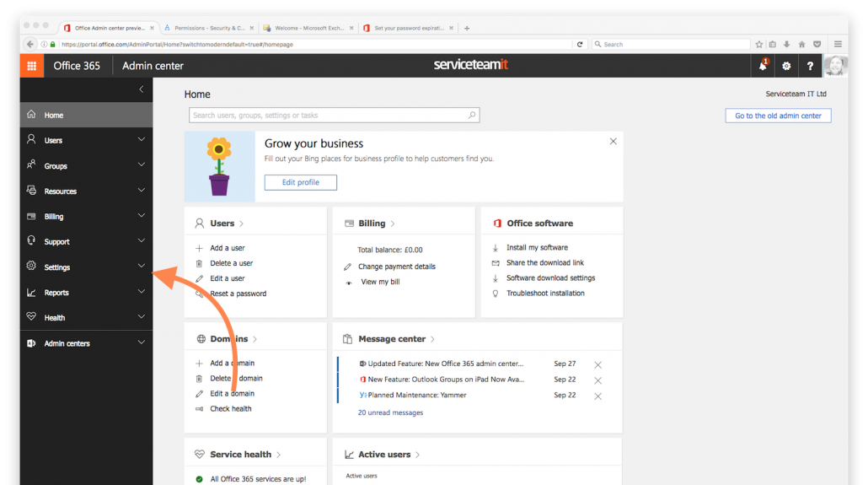Click Troubleshoot installation
This screenshot has width=868, height=485.
[x=545, y=294]
